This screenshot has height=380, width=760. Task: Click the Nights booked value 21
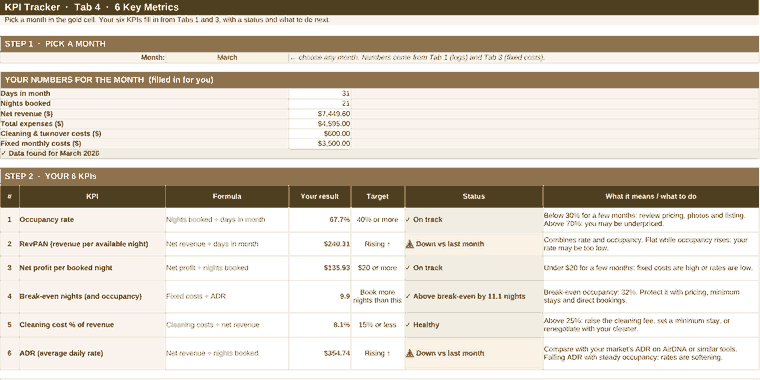[320, 104]
